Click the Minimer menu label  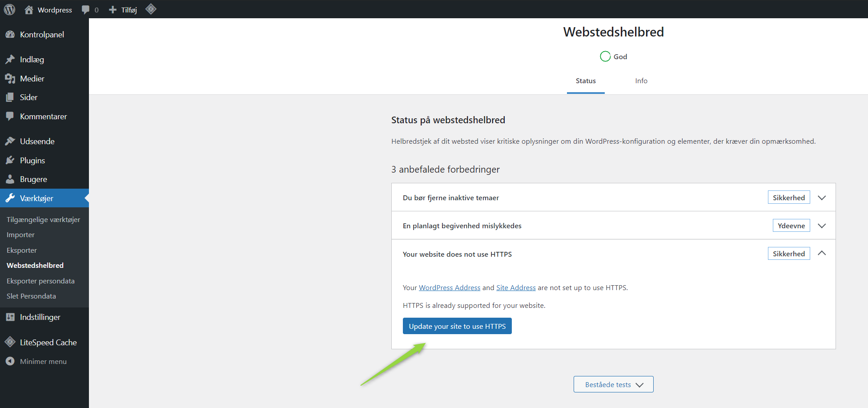[43, 361]
